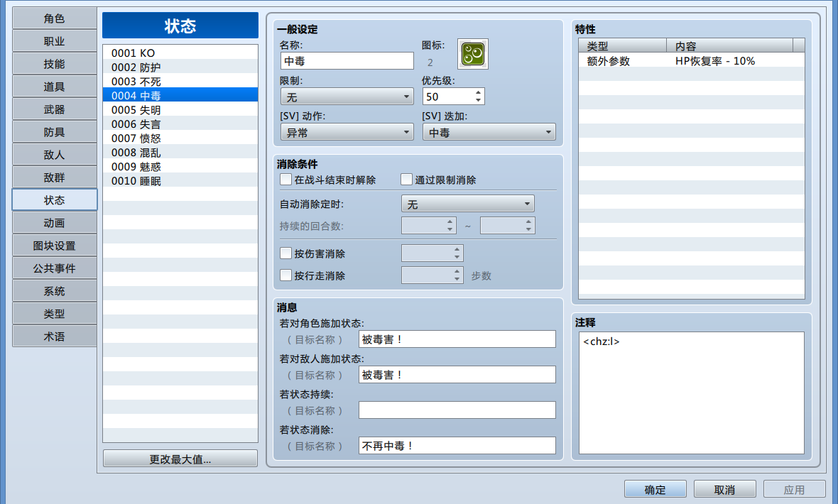Open the 限制 dropdown

(x=347, y=97)
